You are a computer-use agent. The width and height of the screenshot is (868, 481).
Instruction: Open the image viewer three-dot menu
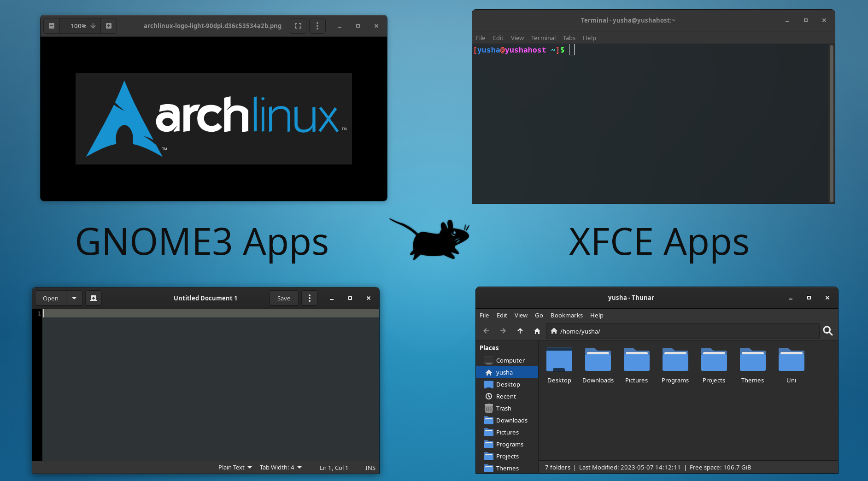(x=317, y=26)
